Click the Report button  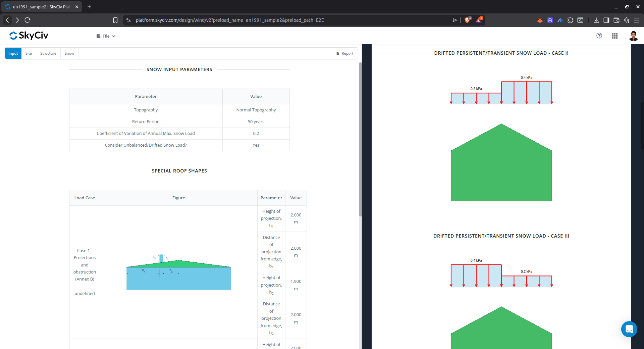(345, 53)
